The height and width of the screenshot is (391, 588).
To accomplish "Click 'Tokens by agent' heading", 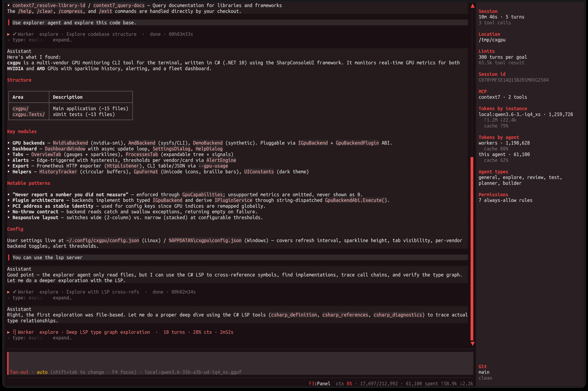I will pyautogui.click(x=499, y=137).
